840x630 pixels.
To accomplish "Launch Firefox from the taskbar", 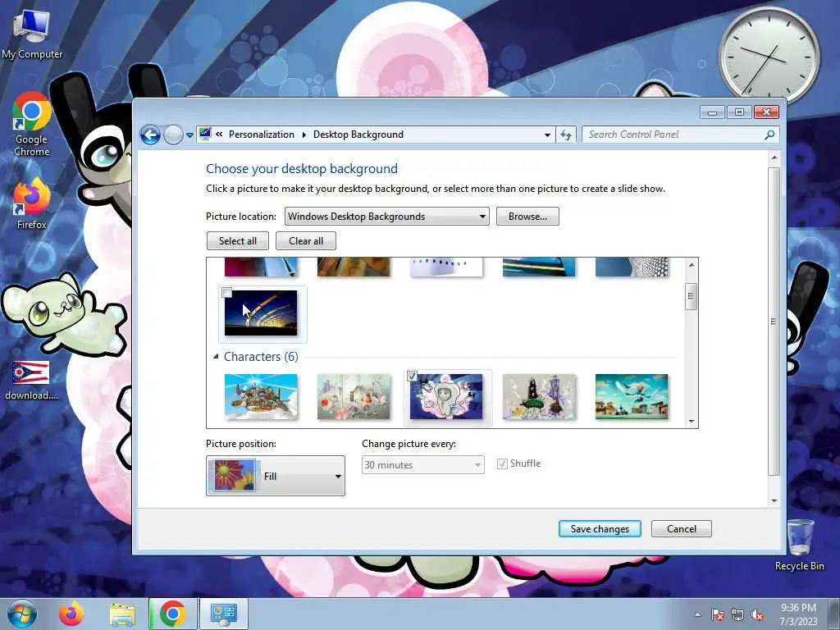I will click(x=72, y=614).
